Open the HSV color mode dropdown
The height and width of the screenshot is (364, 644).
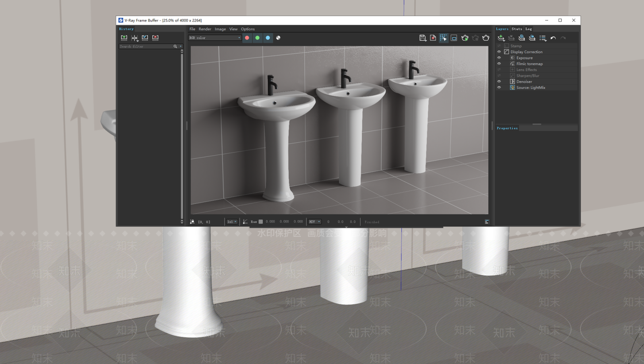coord(315,222)
